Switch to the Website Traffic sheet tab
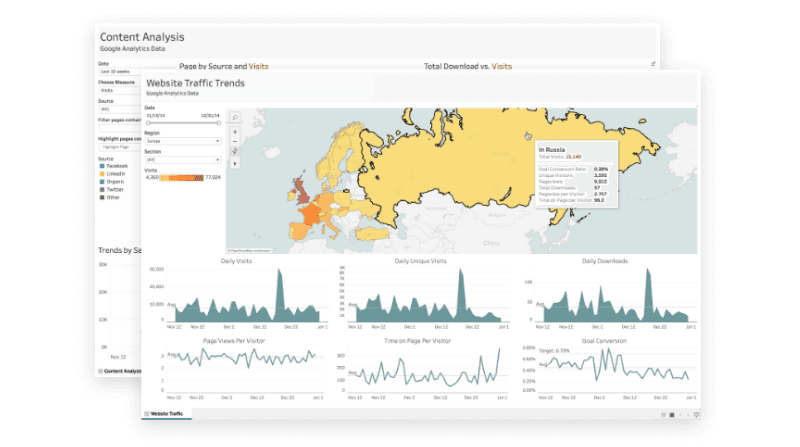This screenshot has height=447, width=800. pos(164,414)
